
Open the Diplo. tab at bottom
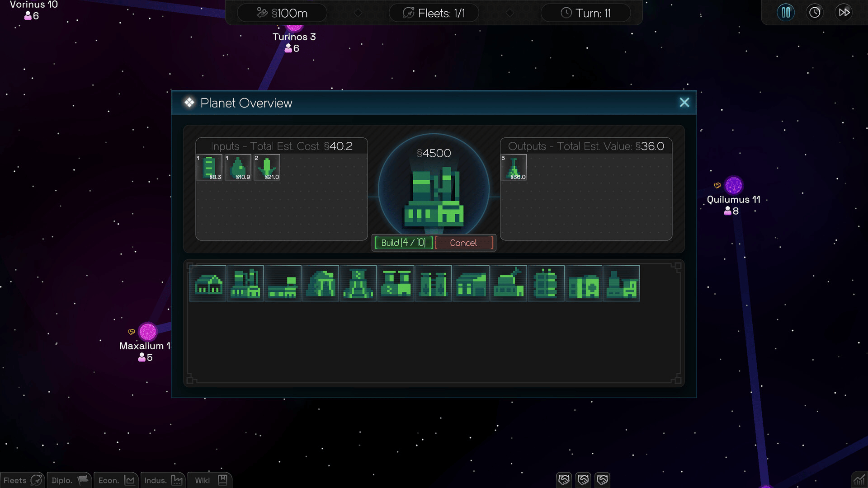(70, 480)
